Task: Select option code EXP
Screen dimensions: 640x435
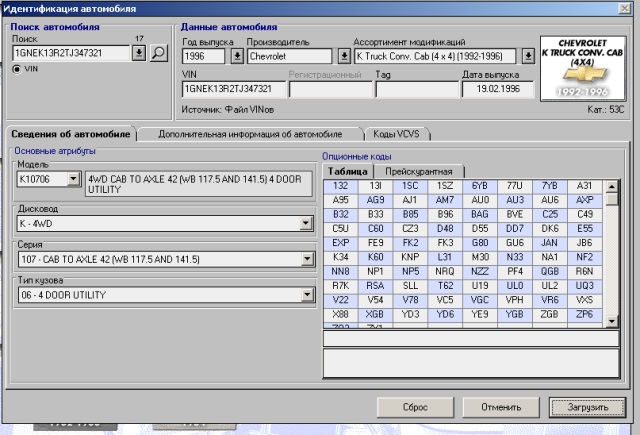Action: click(x=340, y=243)
